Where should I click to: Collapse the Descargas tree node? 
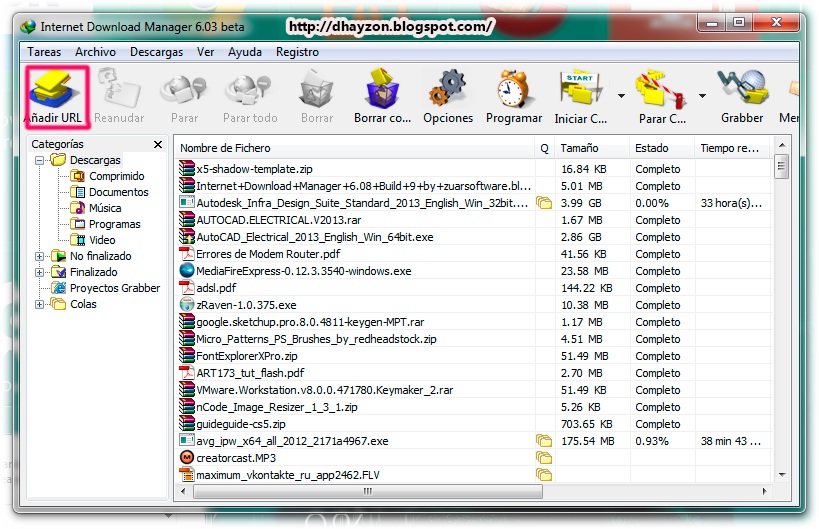point(40,160)
